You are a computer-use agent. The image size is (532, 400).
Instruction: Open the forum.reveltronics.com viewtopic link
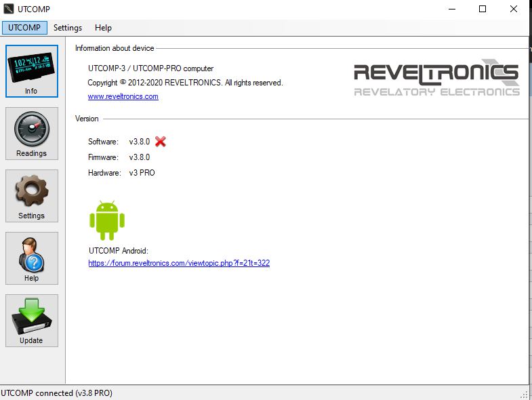click(x=179, y=263)
